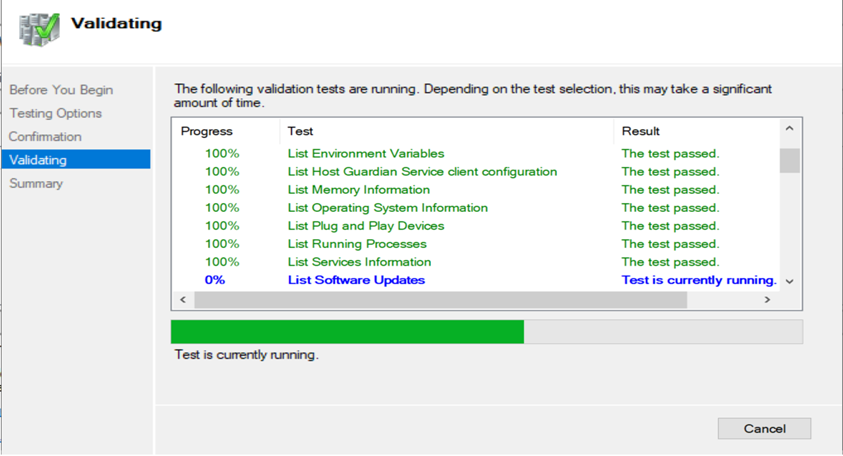Image resolution: width=843 pixels, height=456 pixels.
Task: Click the horizontal scrollbar thumb
Action: tap(440, 300)
